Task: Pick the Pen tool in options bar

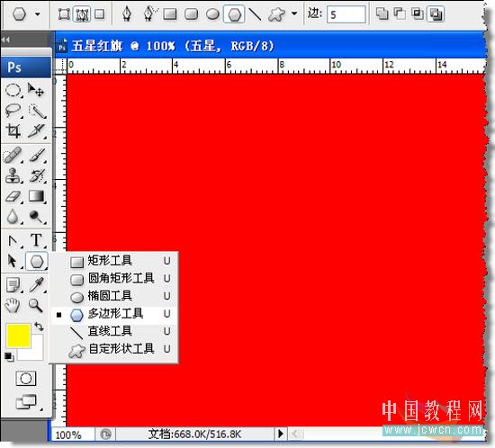Action: click(127, 14)
